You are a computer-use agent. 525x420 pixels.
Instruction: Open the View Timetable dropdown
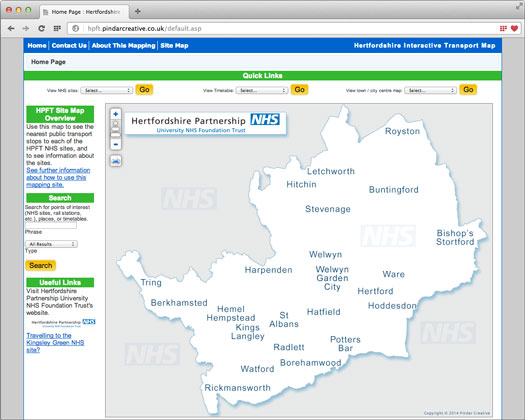pos(262,90)
